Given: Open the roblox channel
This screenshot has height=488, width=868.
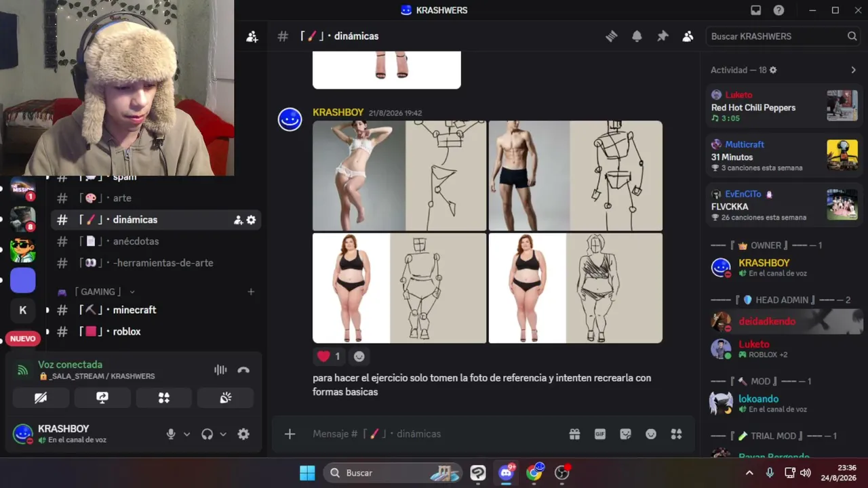Looking at the screenshot, I should pos(156,331).
